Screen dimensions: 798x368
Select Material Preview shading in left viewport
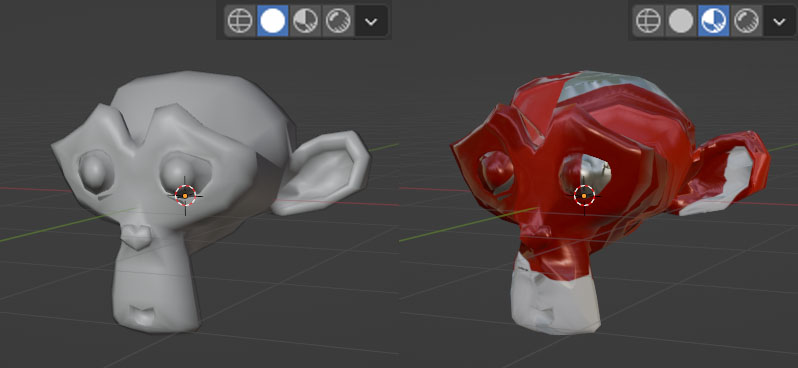(305, 21)
